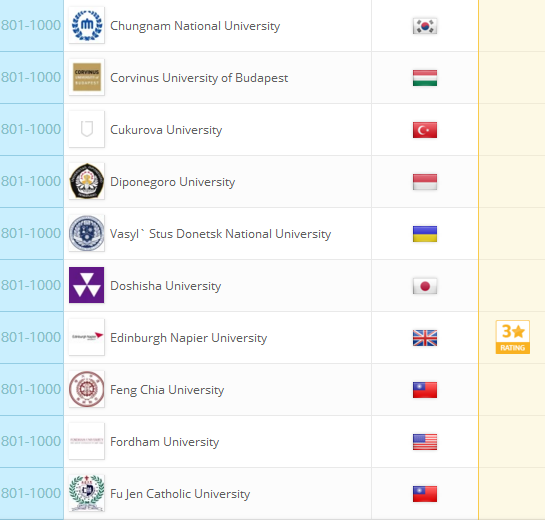
Task: Click the Indonesia flag icon
Action: 425,182
